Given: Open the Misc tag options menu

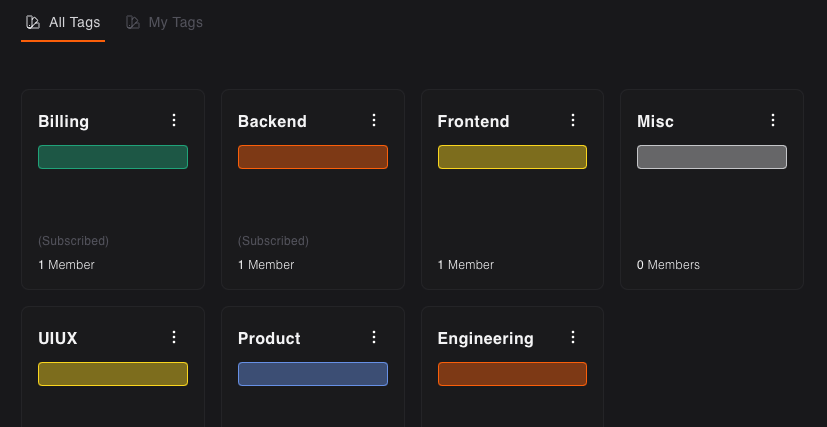Looking at the screenshot, I should [773, 120].
